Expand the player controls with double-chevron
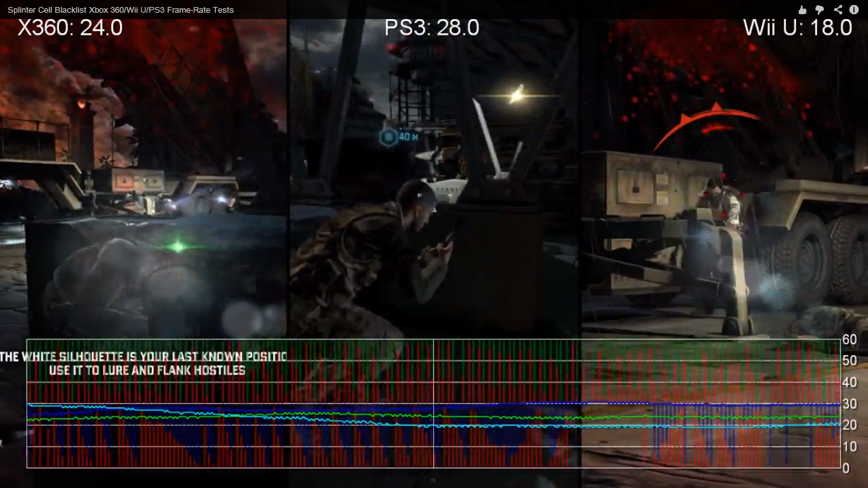Image resolution: width=868 pixels, height=488 pixels. click(433, 481)
